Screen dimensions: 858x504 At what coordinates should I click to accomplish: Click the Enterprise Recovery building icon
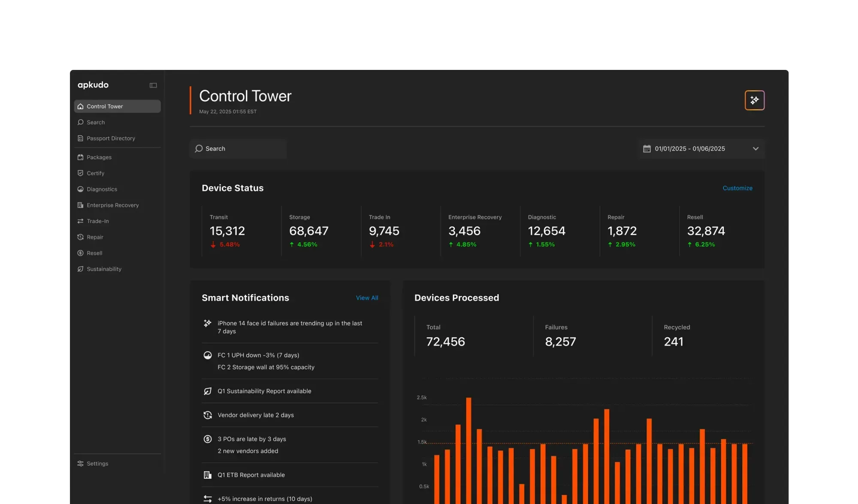tap(80, 205)
